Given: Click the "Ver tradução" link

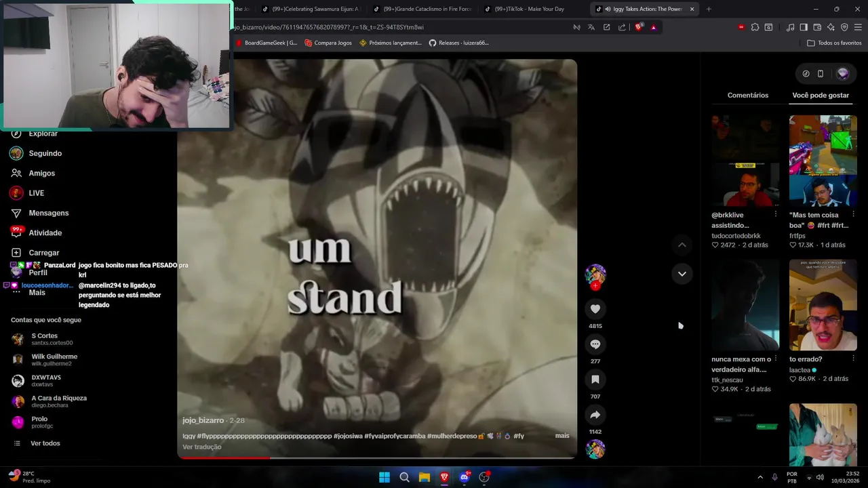Looking at the screenshot, I should [x=201, y=447].
